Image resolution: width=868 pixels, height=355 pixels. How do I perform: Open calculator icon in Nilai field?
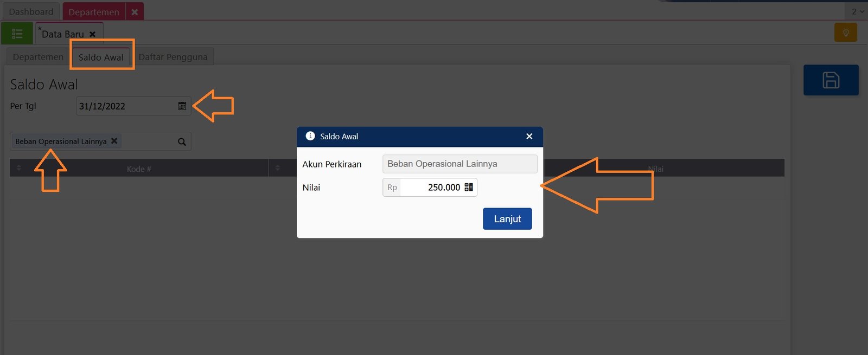(x=469, y=188)
